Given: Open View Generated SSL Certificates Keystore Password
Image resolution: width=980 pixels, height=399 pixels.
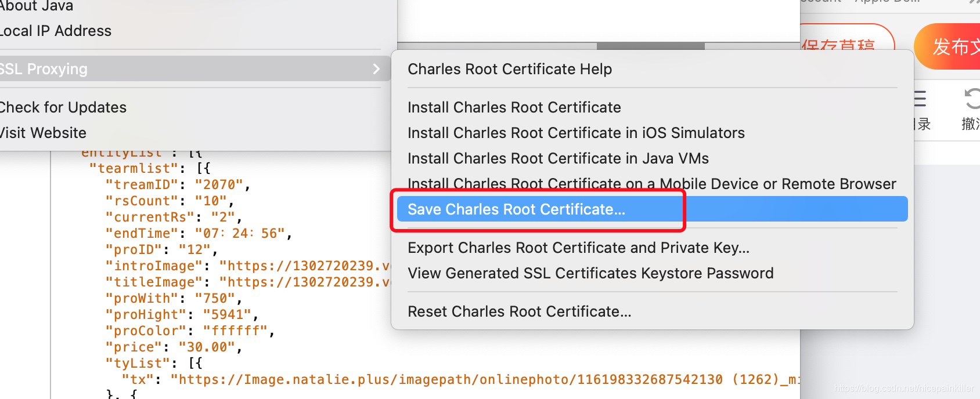Looking at the screenshot, I should coord(590,273).
